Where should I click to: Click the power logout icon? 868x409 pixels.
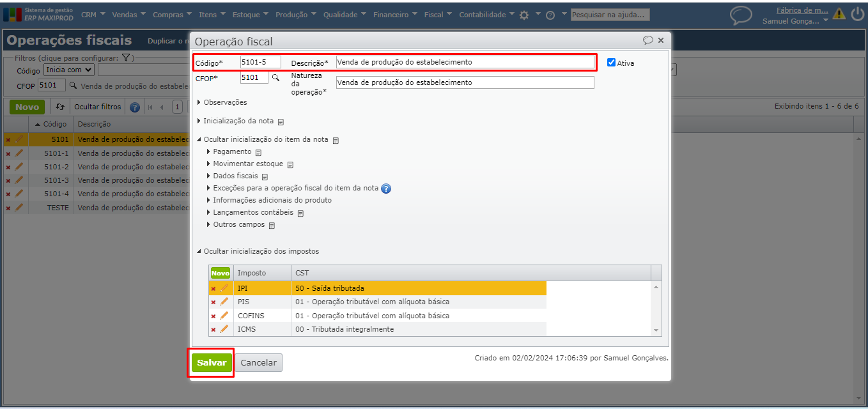pyautogui.click(x=857, y=14)
